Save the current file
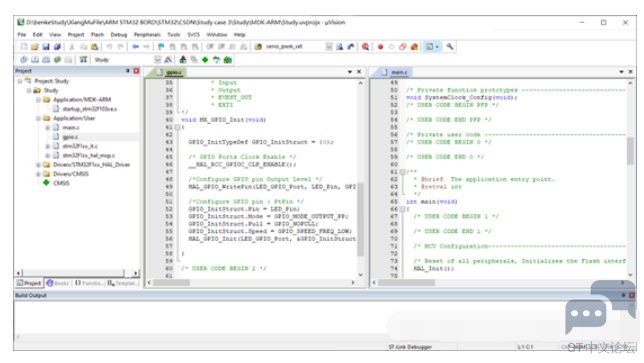This screenshot has width=644, height=363. pyautogui.click(x=46, y=47)
